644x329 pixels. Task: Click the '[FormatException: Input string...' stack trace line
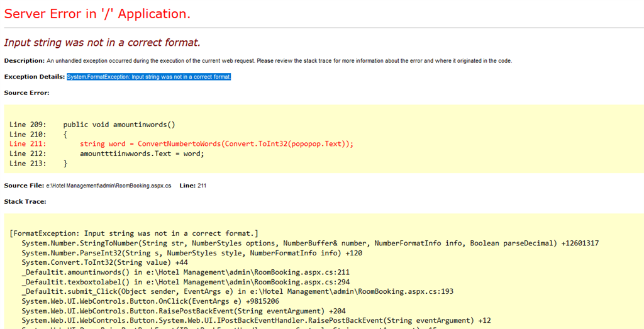133,233
